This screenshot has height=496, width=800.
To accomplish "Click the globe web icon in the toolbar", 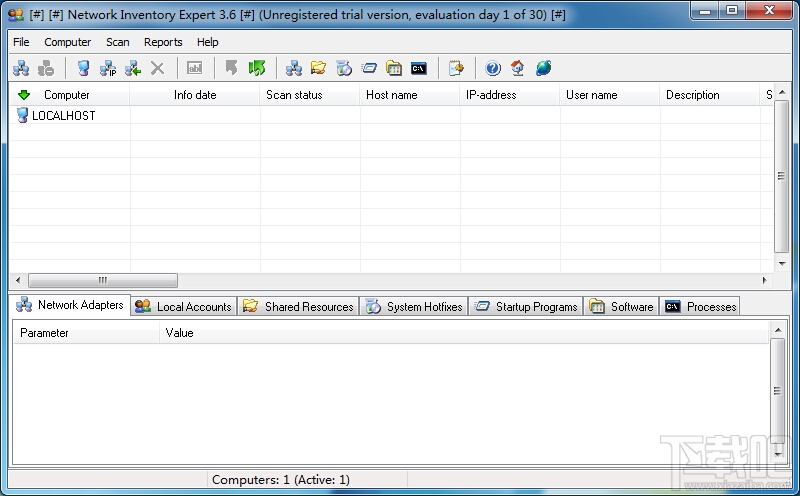I will [543, 68].
